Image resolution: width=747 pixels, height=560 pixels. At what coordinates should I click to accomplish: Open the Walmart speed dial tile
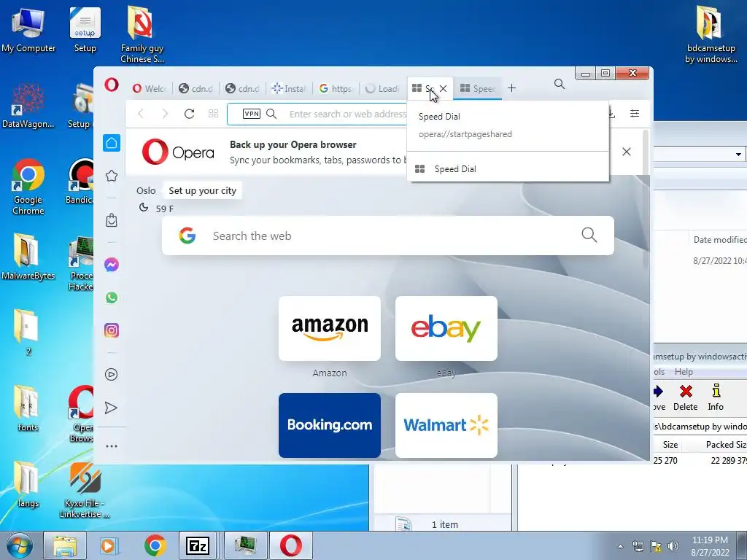[446, 425]
